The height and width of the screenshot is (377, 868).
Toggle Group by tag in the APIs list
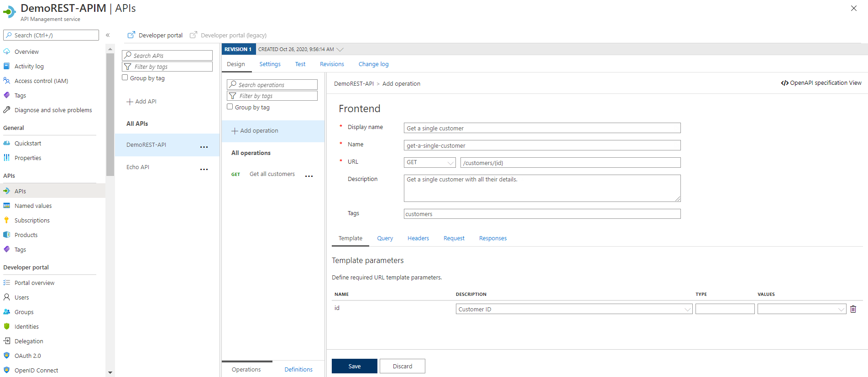125,77
